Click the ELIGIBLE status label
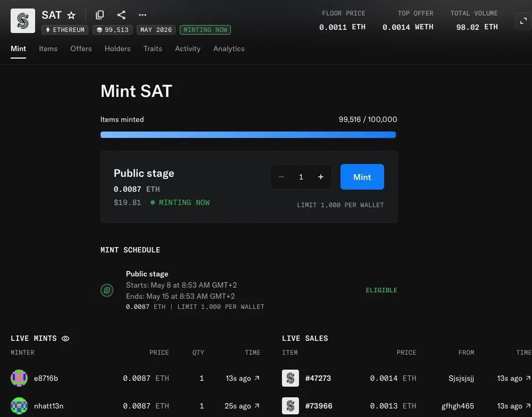This screenshot has height=417, width=532. click(381, 290)
